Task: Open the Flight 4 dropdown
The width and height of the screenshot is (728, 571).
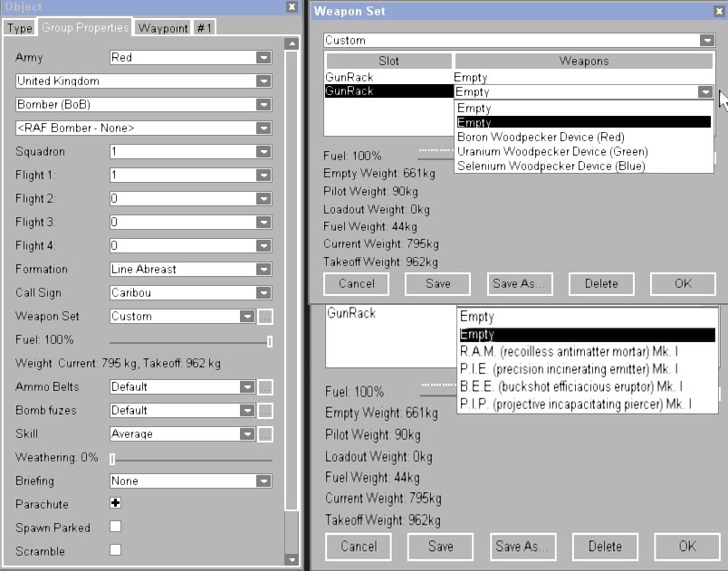Action: pyautogui.click(x=190, y=246)
